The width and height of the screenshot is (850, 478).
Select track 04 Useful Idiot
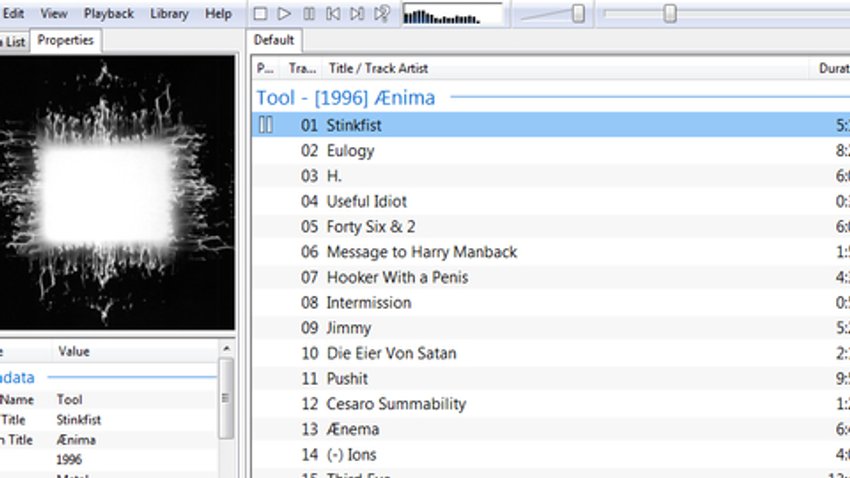tap(551, 201)
